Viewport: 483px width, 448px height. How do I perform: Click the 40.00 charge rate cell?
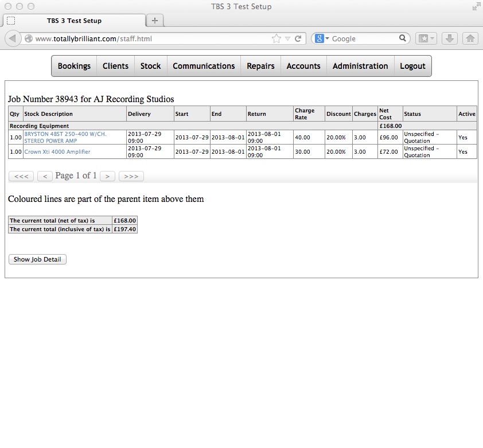pyautogui.click(x=309, y=138)
